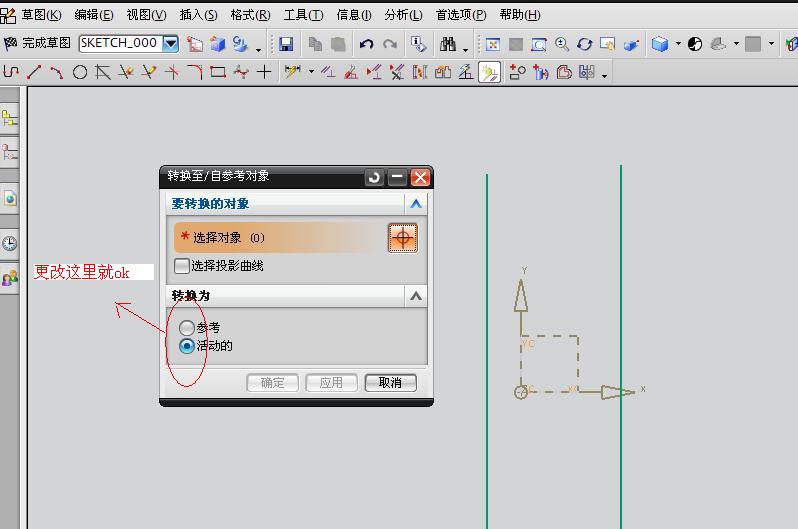Screen dimensions: 798x529
Task: Select the 参考 radio button
Action: [187, 327]
